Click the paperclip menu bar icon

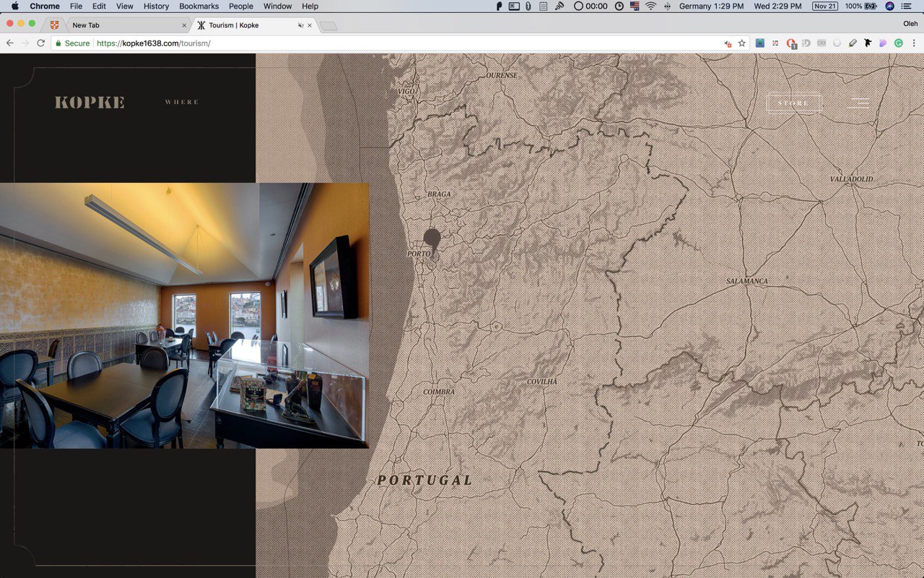[x=528, y=6]
